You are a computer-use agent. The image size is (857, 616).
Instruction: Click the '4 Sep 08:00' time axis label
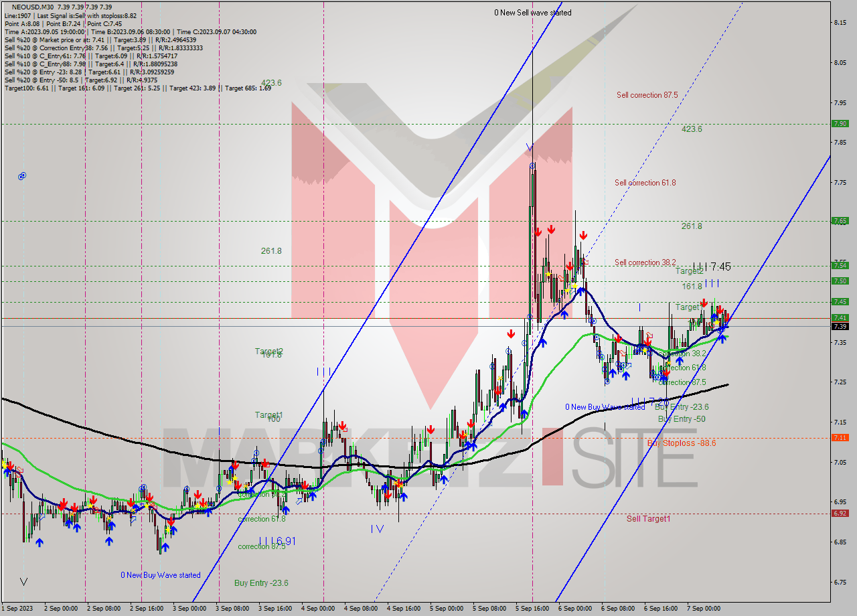pos(361,609)
